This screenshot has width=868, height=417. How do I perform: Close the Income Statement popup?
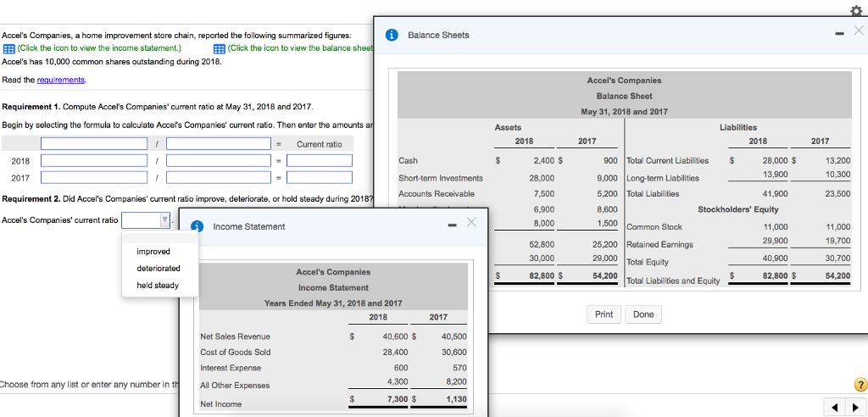470,222
